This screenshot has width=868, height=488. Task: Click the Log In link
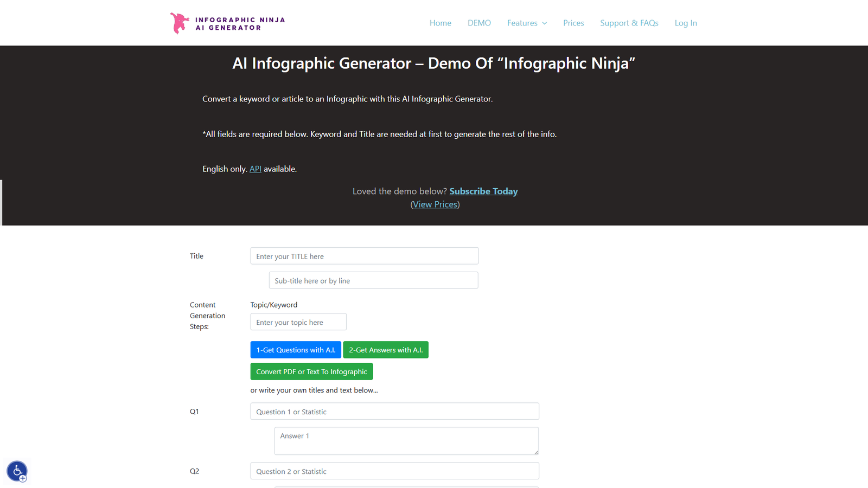(686, 23)
